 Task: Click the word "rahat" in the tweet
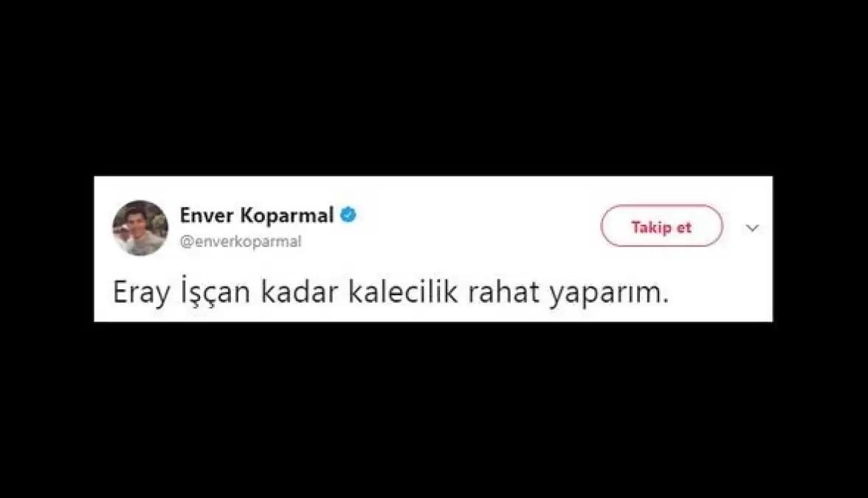coord(503,292)
